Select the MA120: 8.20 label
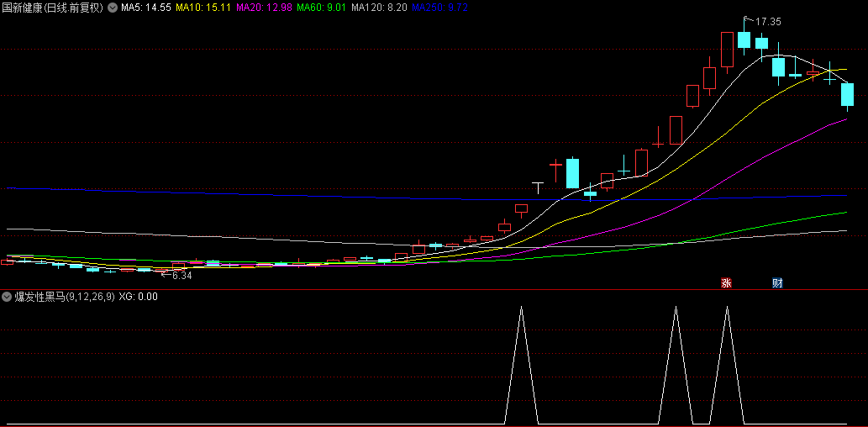The height and width of the screenshot is (427, 868). [x=379, y=8]
